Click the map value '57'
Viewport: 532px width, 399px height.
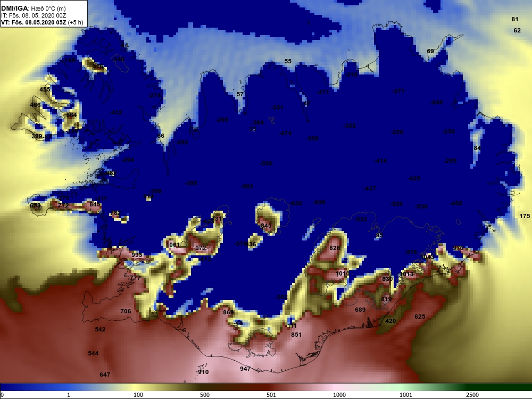pos(240,94)
